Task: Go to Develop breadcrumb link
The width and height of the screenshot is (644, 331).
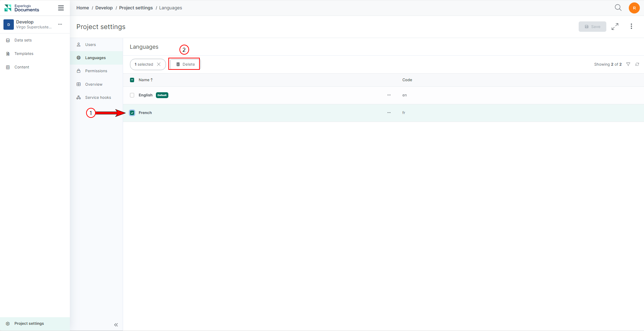Action: (x=104, y=8)
